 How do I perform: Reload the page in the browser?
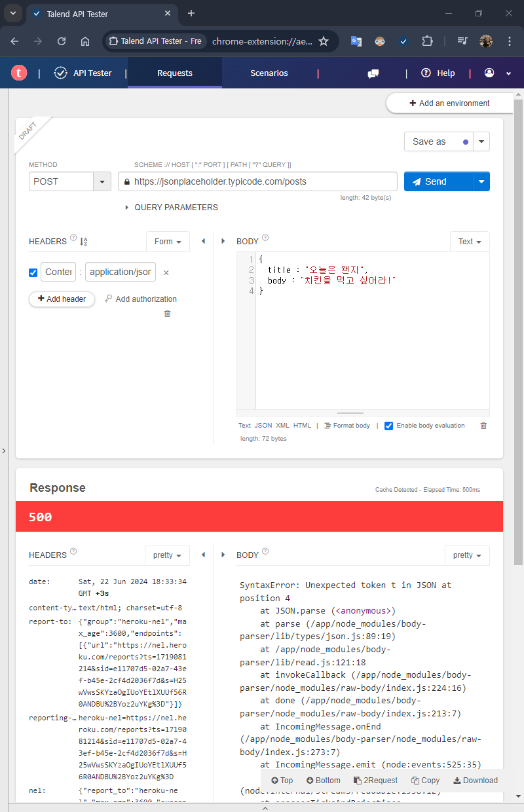pyautogui.click(x=62, y=41)
